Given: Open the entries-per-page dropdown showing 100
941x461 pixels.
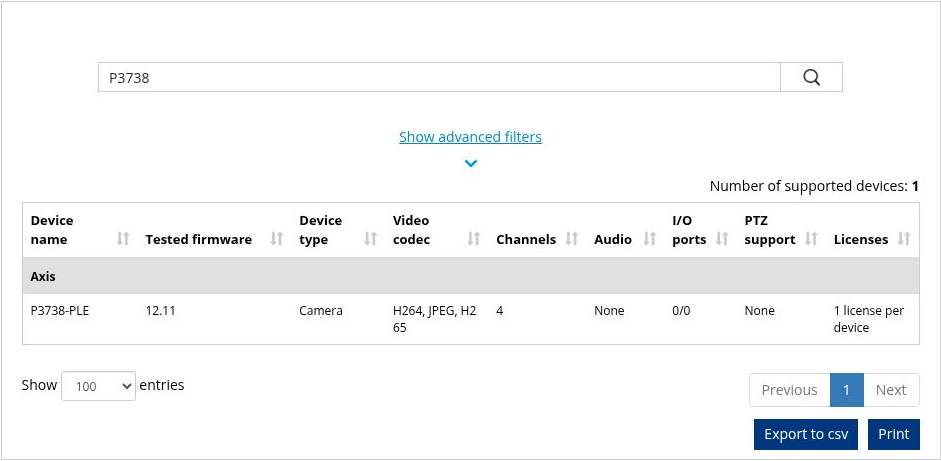Looking at the screenshot, I should click(98, 386).
